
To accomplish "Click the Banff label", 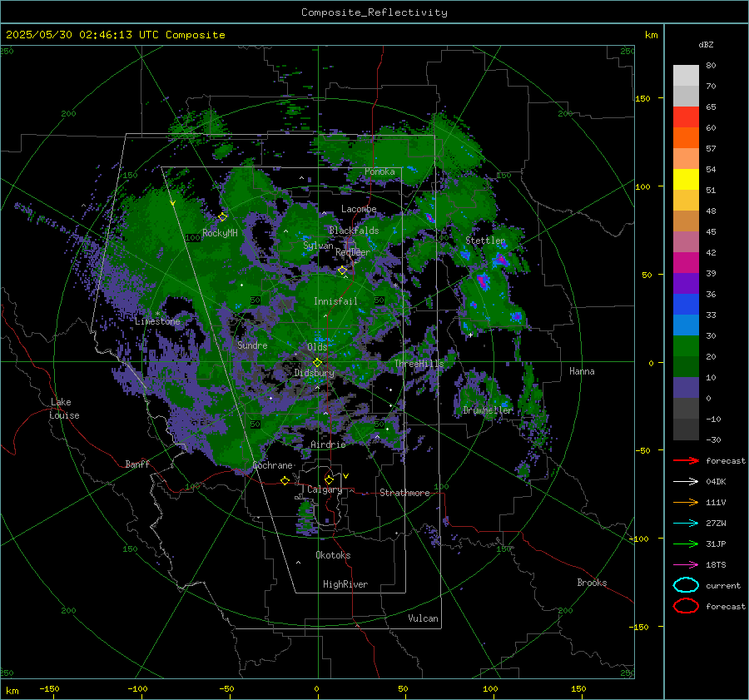I will pyautogui.click(x=137, y=464).
